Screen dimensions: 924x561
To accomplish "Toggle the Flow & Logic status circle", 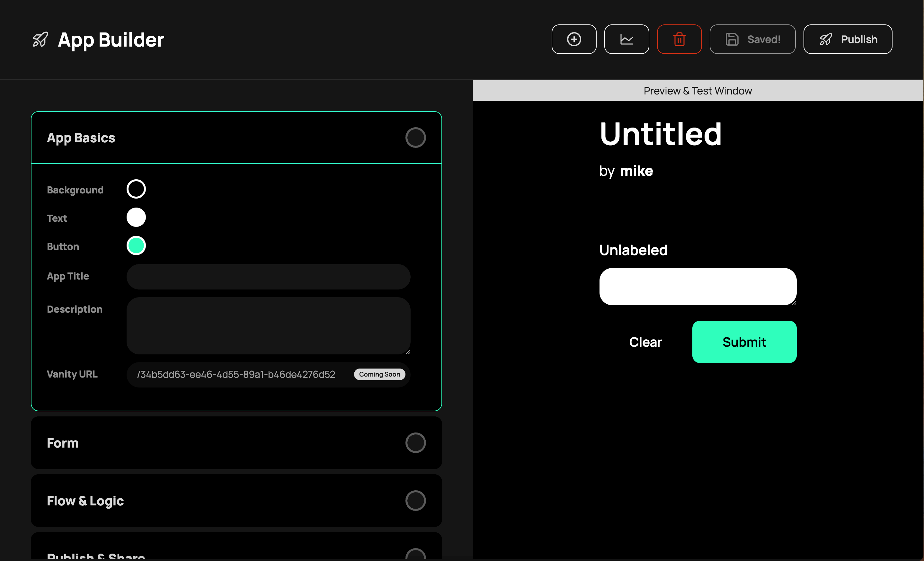I will 415,501.
